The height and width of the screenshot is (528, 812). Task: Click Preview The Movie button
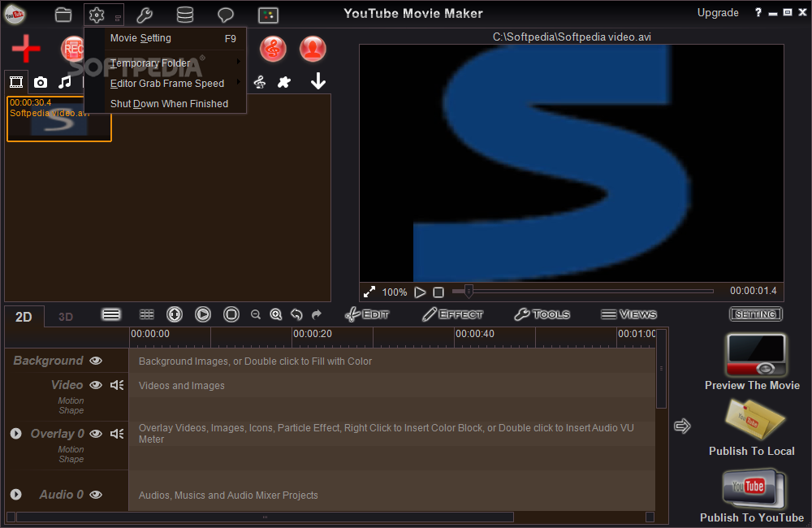(x=753, y=362)
